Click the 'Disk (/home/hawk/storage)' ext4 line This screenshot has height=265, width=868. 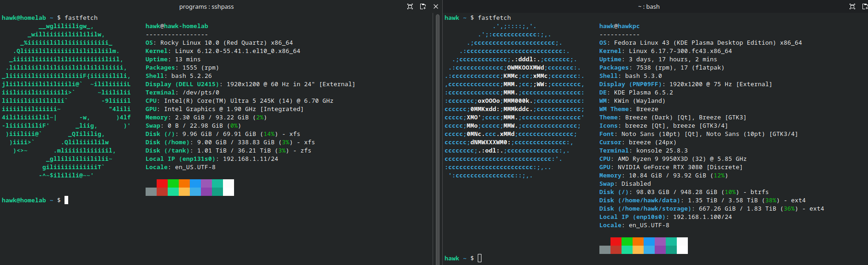point(712,209)
